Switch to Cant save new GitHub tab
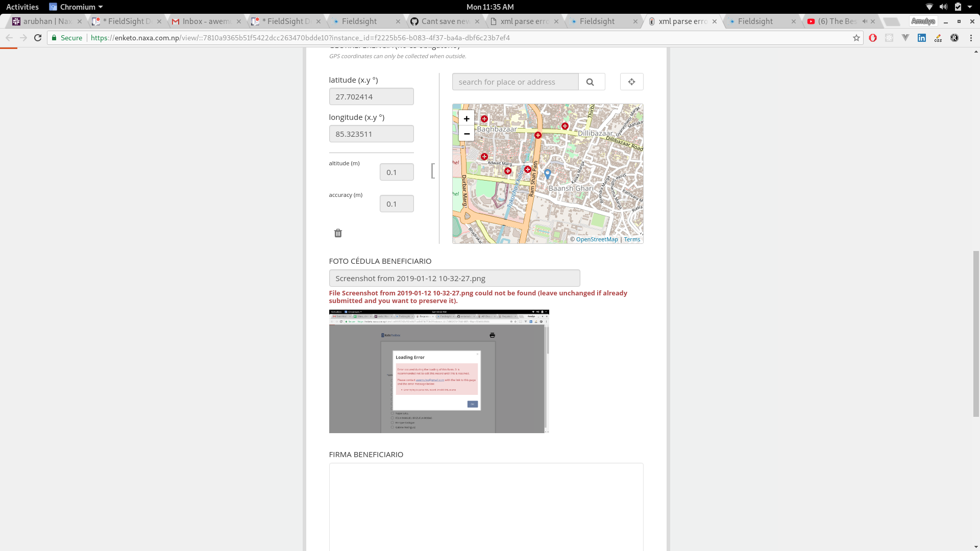 [445, 21]
